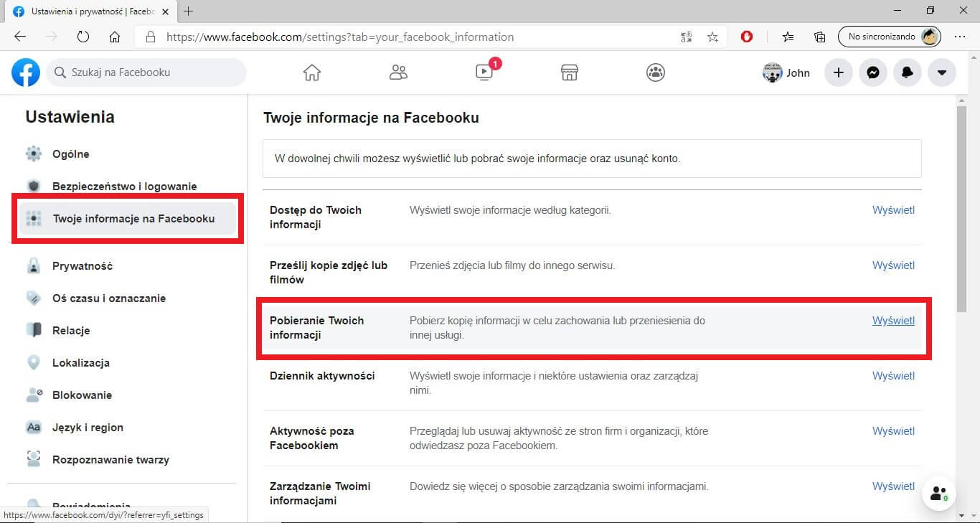Open Oś czasu i oznaczanie settings
This screenshot has height=523, width=980.
pos(109,298)
